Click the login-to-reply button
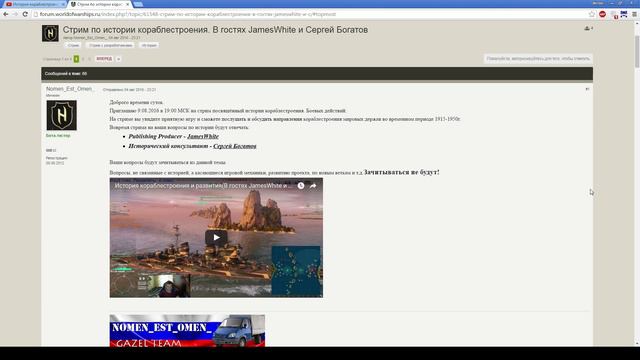 (538, 59)
